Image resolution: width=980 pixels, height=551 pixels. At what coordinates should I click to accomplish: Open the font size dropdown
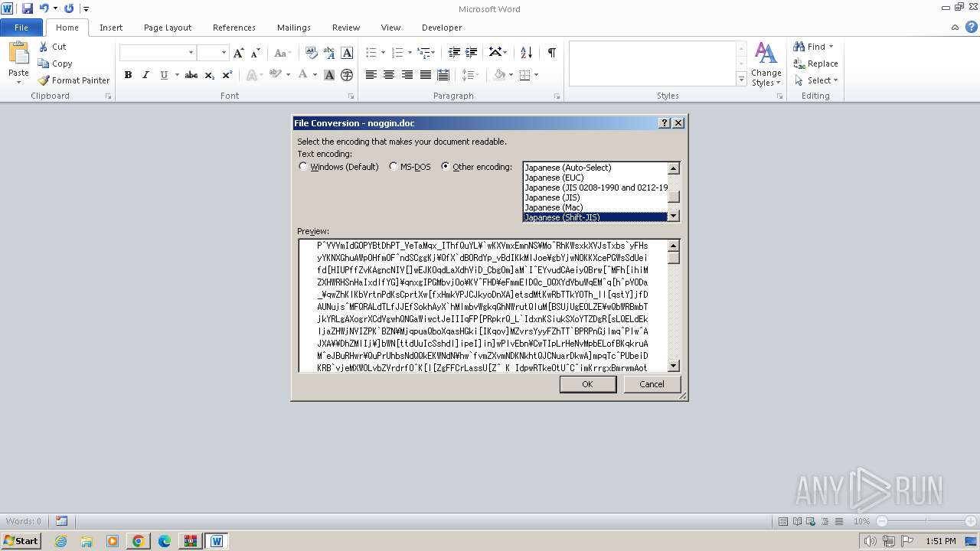pyautogui.click(x=224, y=53)
